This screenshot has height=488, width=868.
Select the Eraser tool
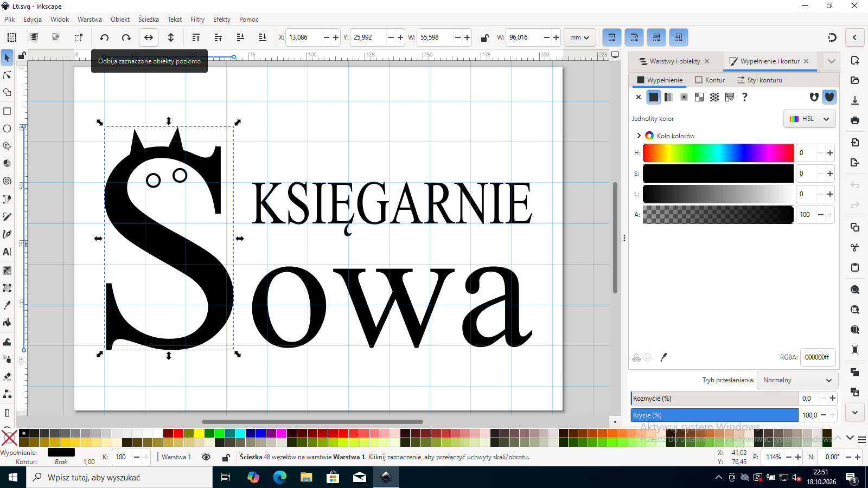pyautogui.click(x=7, y=376)
